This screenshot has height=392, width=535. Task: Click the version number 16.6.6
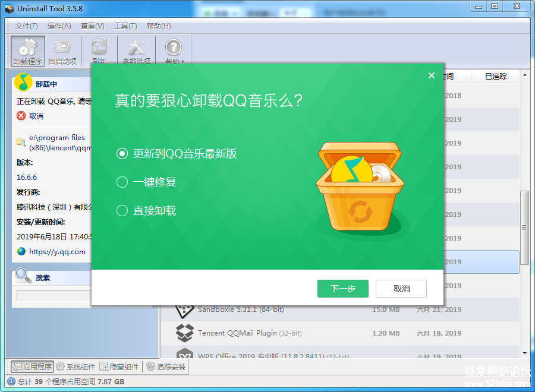[27, 177]
